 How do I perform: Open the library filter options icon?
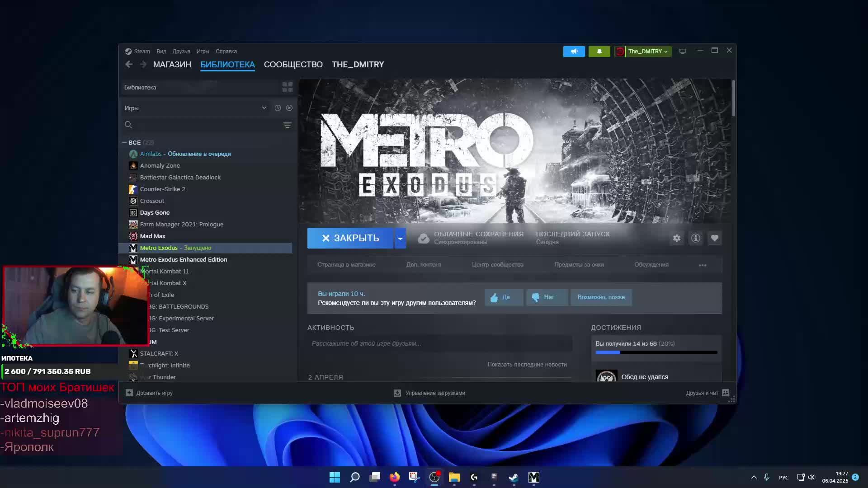pyautogui.click(x=288, y=125)
